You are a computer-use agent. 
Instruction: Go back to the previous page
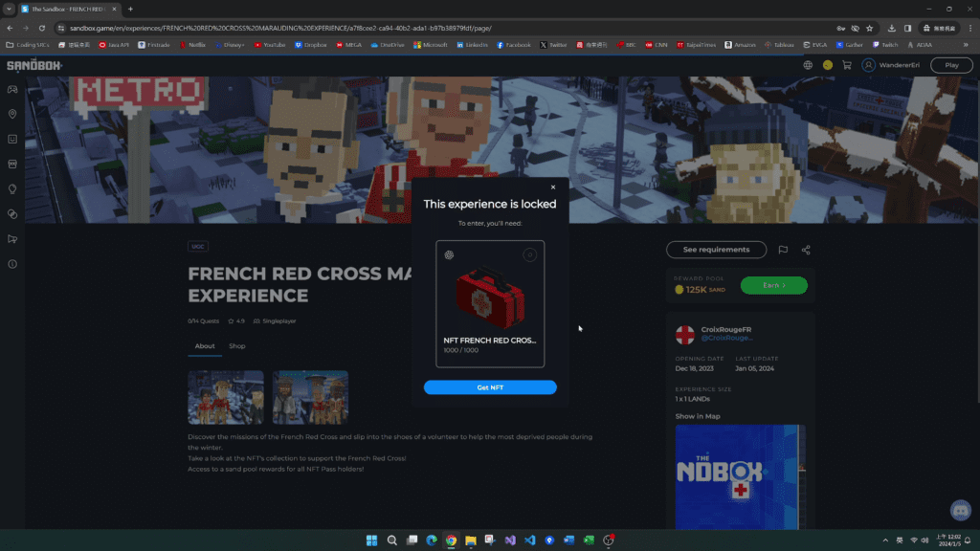coord(10,28)
